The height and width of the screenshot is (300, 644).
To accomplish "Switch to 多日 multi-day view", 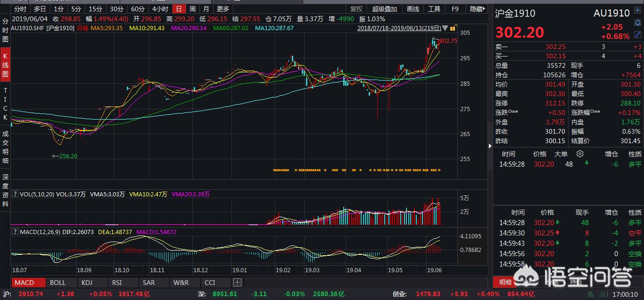I will point(40,9).
